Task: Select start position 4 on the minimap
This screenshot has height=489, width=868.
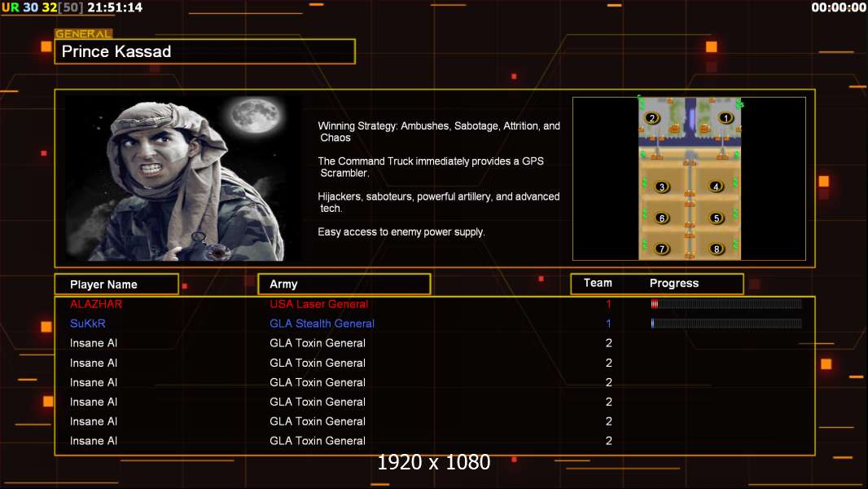Action: coord(716,186)
